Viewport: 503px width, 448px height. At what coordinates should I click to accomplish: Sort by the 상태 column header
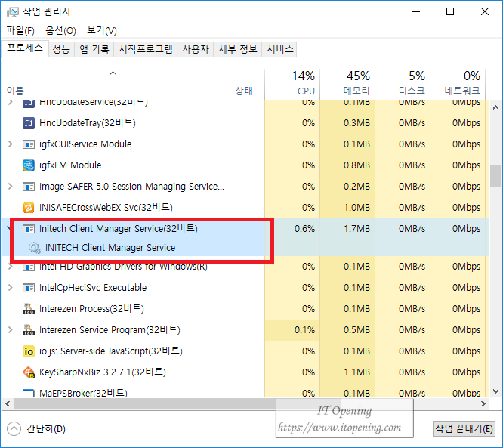click(x=247, y=84)
